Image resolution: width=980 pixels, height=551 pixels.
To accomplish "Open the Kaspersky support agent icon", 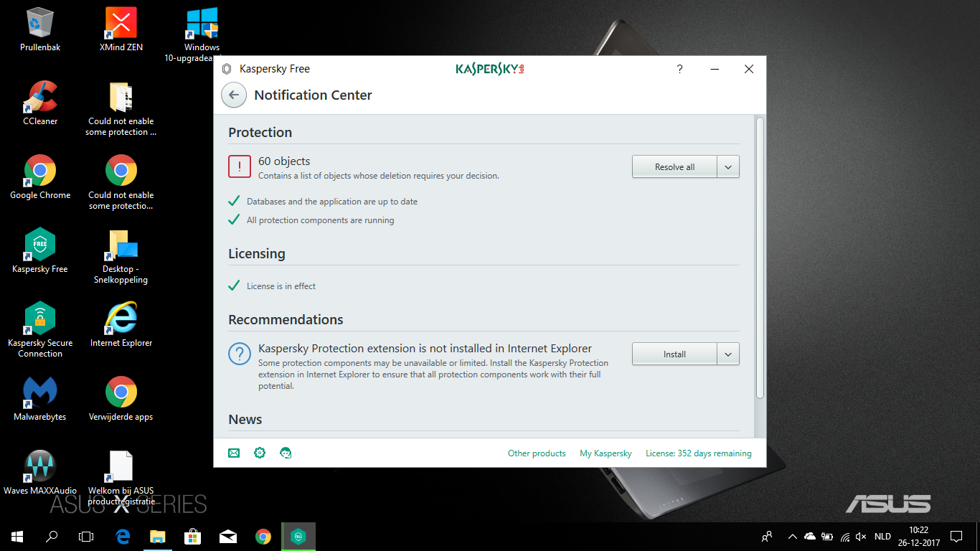I will pyautogui.click(x=286, y=453).
